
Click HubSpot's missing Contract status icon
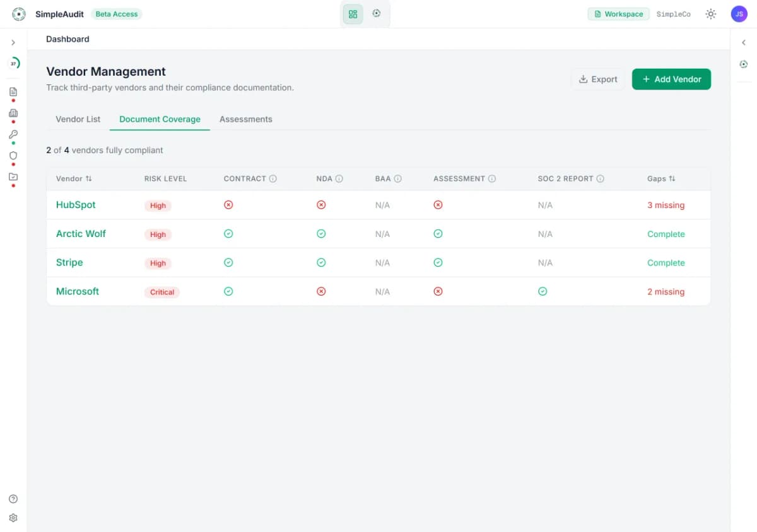point(228,205)
